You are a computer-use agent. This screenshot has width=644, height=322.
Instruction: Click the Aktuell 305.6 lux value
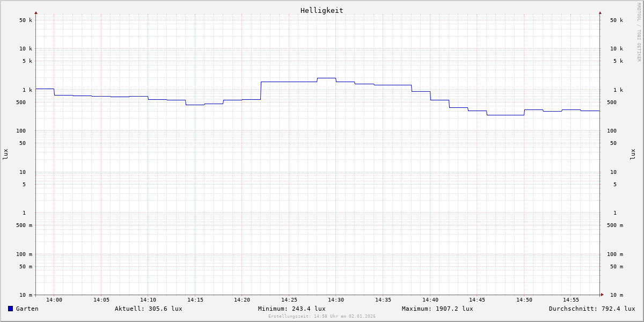pos(148,309)
